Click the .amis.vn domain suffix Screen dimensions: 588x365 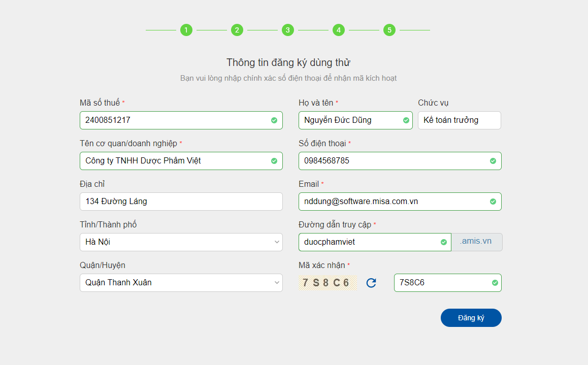click(x=476, y=242)
